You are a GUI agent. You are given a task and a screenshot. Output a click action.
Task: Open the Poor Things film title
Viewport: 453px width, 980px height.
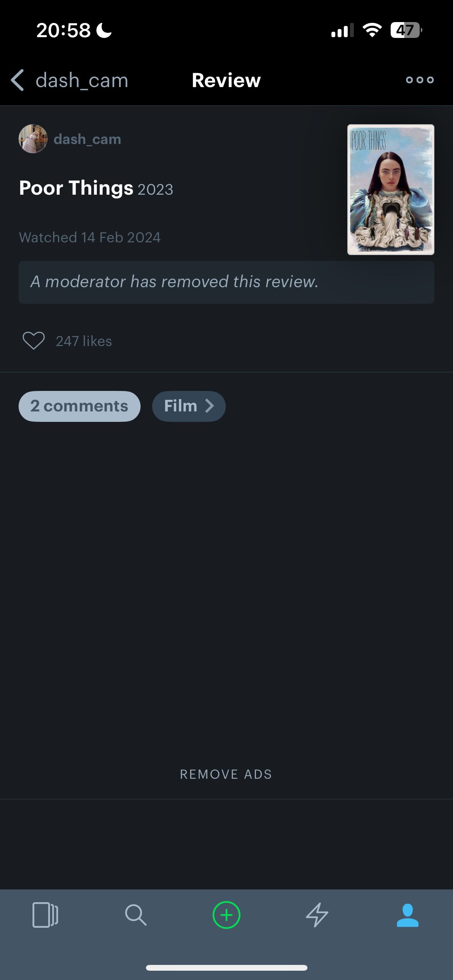click(76, 188)
